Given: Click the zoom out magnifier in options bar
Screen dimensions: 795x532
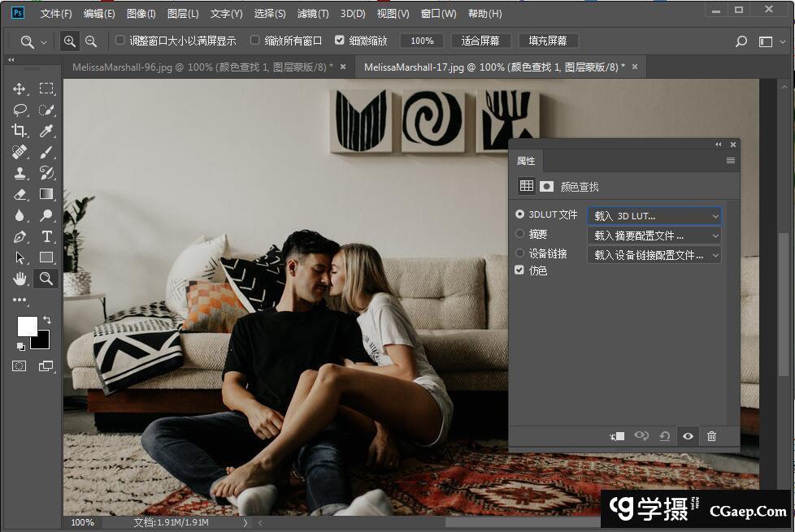Looking at the screenshot, I should tap(91, 41).
